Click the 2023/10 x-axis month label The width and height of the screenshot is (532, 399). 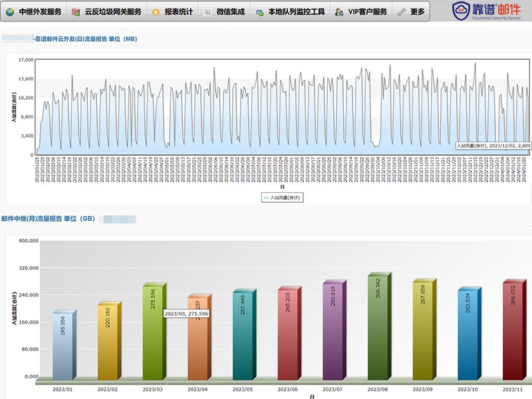click(x=467, y=390)
